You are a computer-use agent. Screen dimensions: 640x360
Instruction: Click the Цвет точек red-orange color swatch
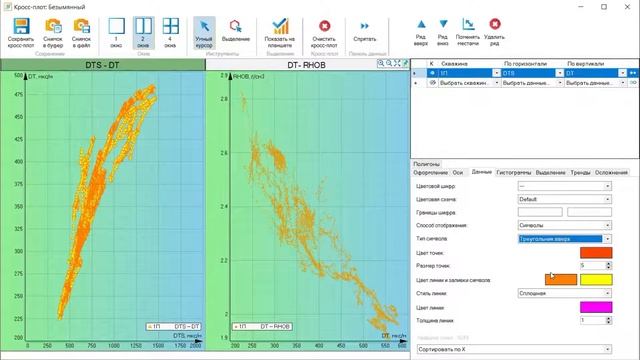pos(596,253)
